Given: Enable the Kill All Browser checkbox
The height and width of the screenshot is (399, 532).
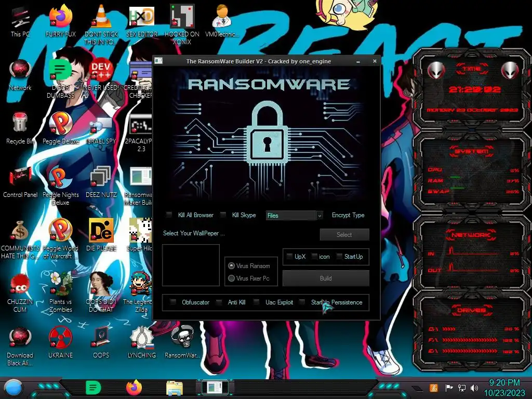Looking at the screenshot, I should pos(169,215).
